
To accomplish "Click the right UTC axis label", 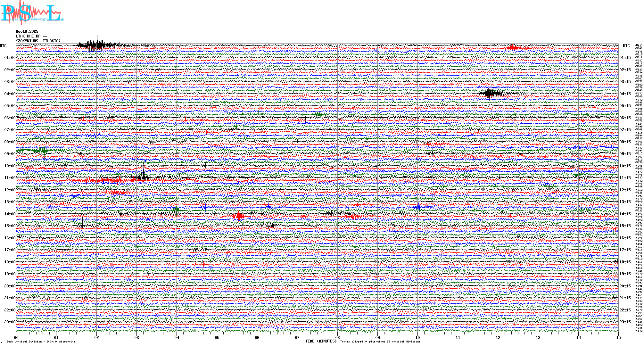I will [626, 46].
